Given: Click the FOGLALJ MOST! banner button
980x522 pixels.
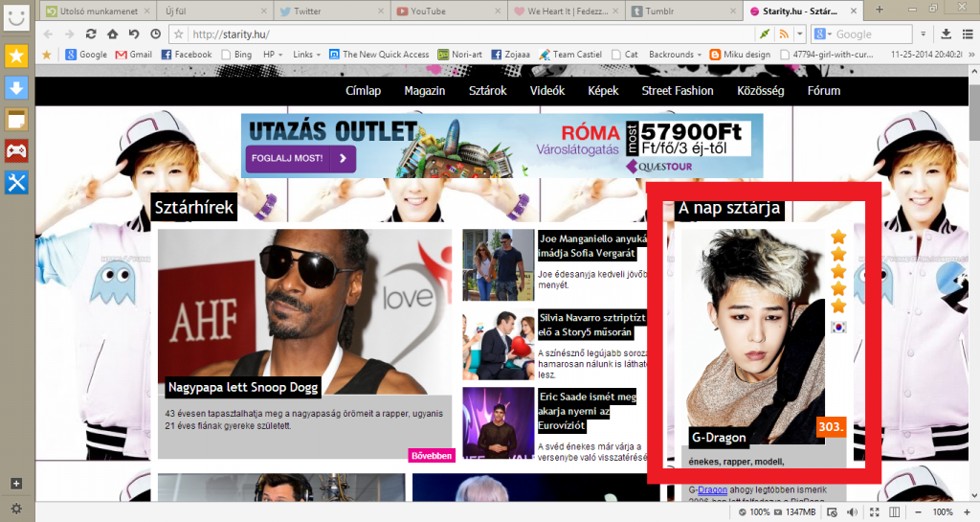Looking at the screenshot, I should pos(301,158).
